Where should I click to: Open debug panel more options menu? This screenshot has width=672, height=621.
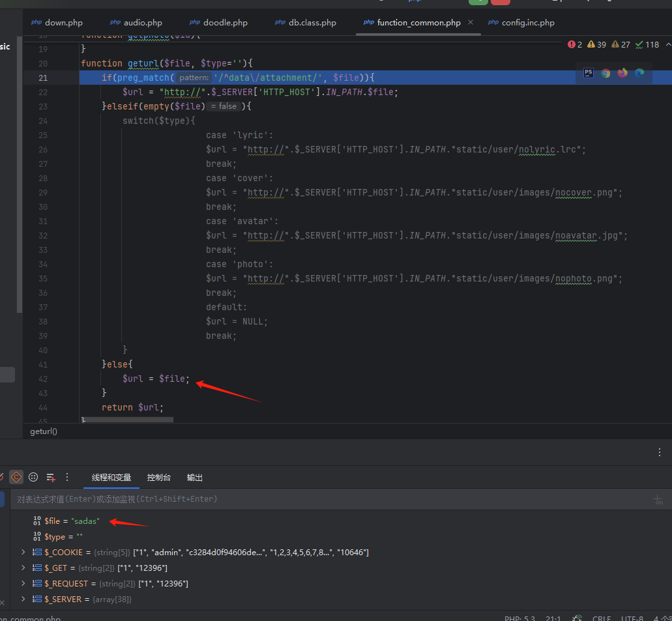tap(660, 452)
